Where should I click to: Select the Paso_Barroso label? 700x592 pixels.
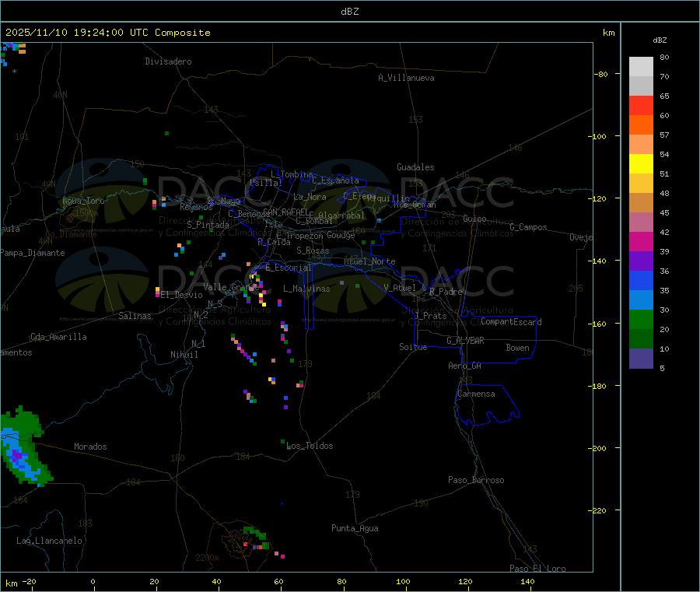pos(476,480)
